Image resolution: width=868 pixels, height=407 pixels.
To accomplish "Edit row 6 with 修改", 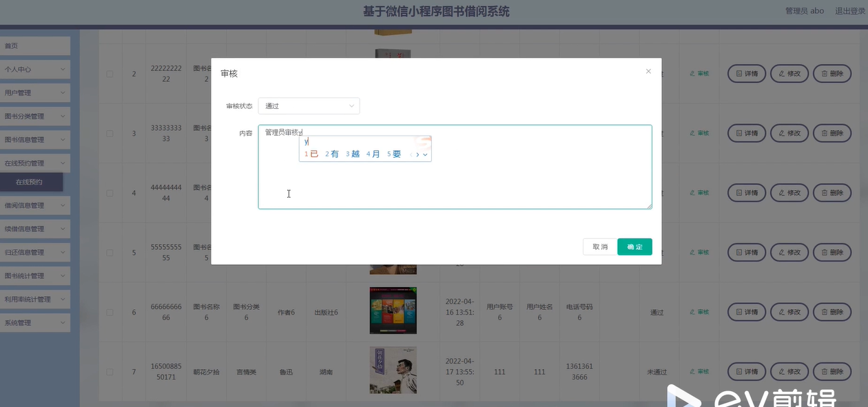I will coord(789,312).
